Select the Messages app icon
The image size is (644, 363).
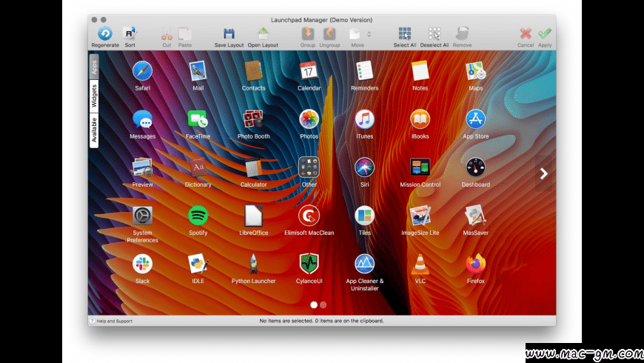(143, 119)
